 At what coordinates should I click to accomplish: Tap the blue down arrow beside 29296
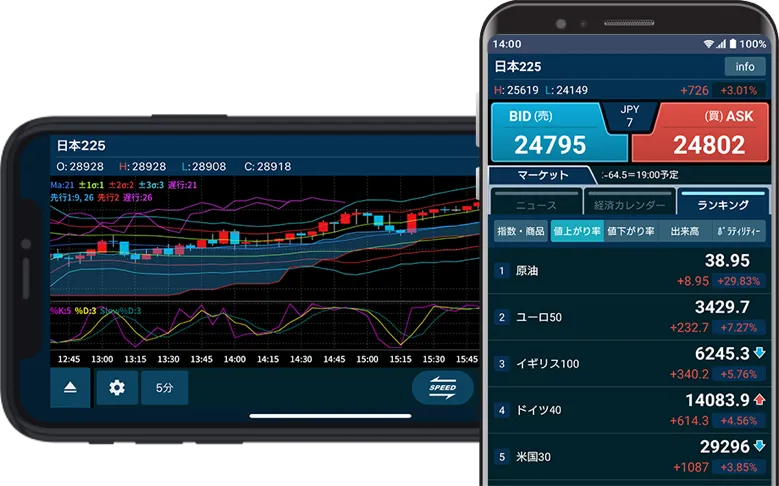pyautogui.click(x=759, y=446)
